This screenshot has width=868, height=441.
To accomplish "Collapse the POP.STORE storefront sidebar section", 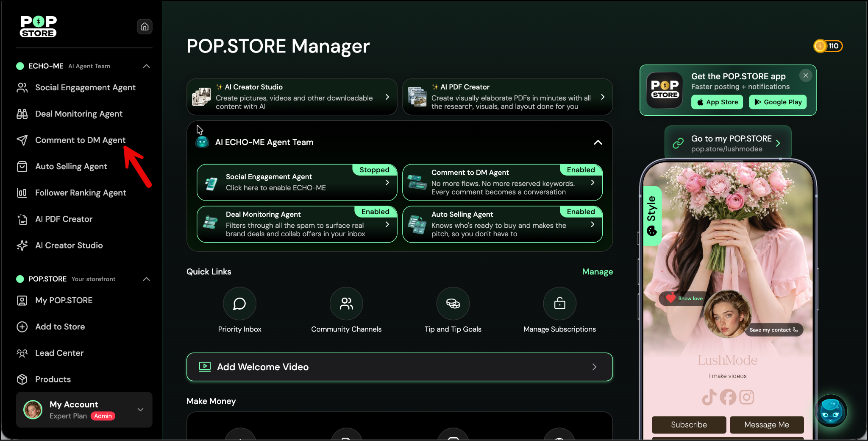I will 147,279.
